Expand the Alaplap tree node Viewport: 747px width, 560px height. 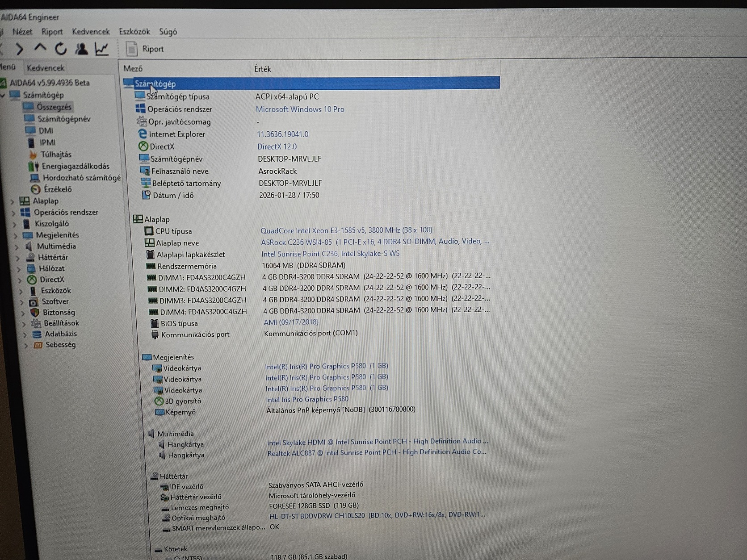(x=13, y=201)
